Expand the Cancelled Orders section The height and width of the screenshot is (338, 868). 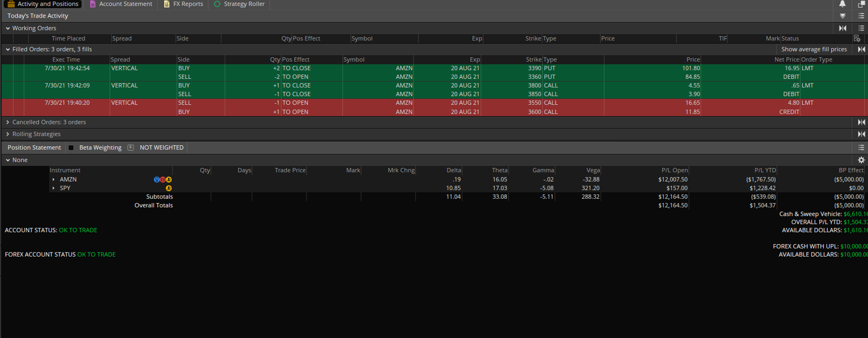coord(8,122)
